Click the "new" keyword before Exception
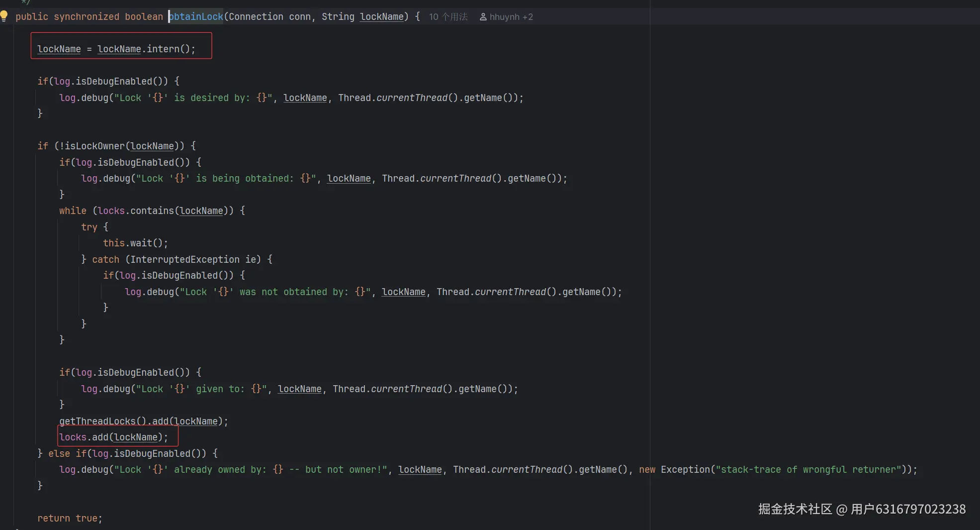Viewport: 980px width, 530px height. click(x=647, y=470)
